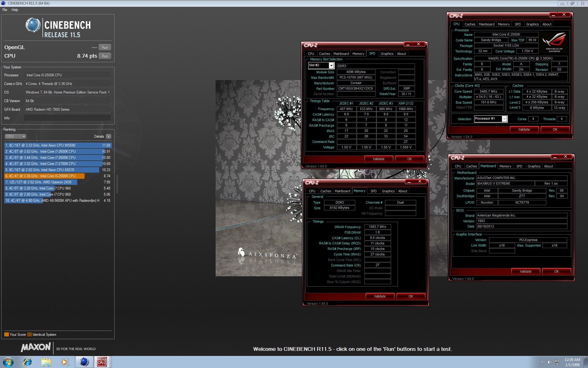
Task: Click the Info input field
Action: click(x=67, y=118)
